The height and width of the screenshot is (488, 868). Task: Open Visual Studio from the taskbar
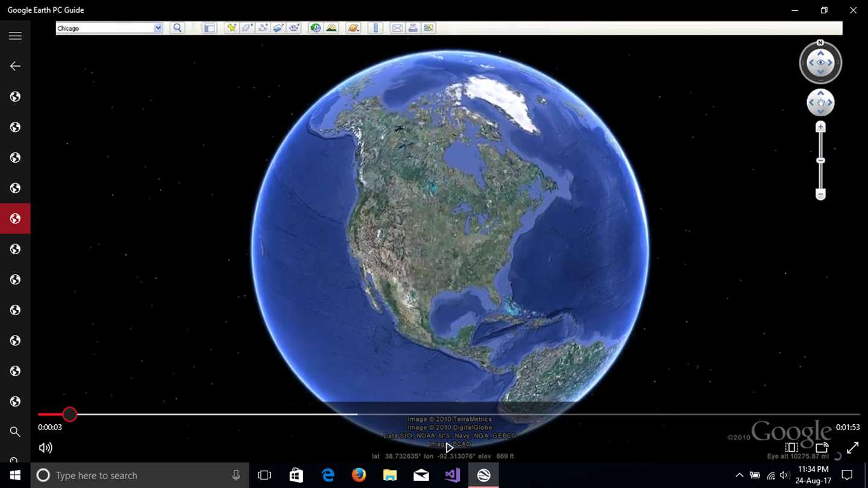tap(453, 475)
